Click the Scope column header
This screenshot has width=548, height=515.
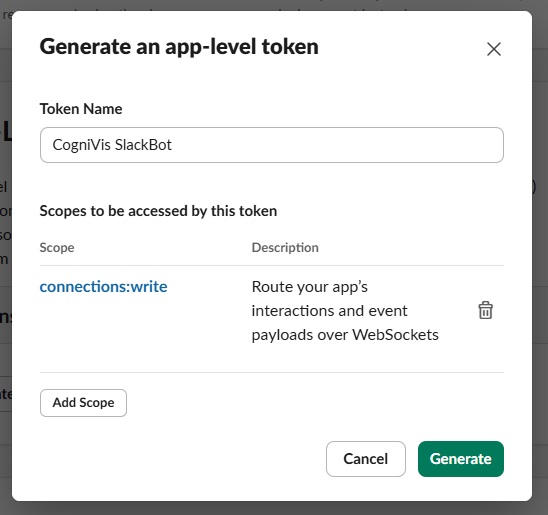[57, 247]
